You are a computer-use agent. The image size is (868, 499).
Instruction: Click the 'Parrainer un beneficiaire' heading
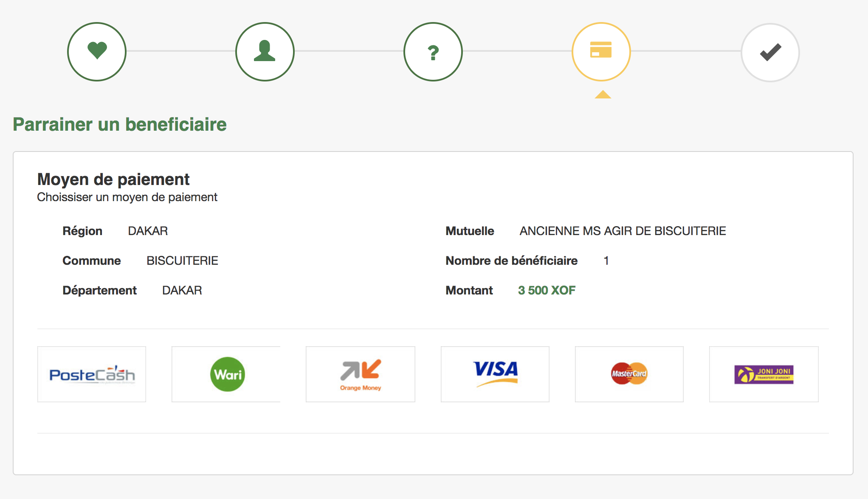tap(119, 124)
